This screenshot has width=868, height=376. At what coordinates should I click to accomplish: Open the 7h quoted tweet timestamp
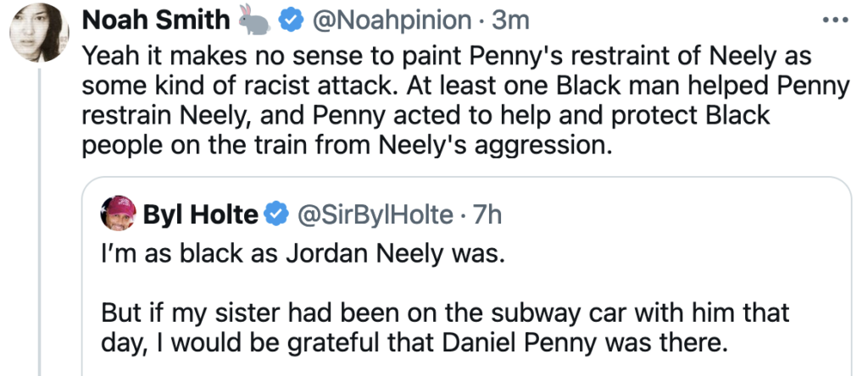point(487,215)
